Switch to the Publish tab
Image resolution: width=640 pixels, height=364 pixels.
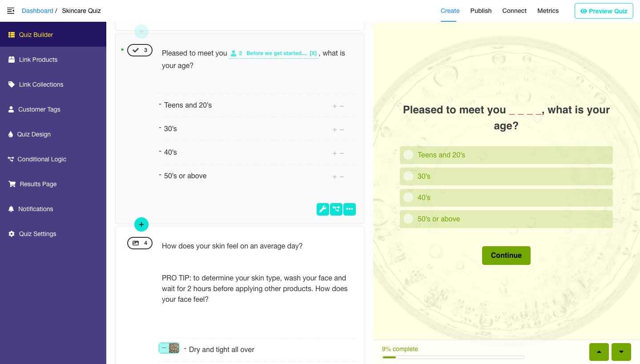[481, 11]
